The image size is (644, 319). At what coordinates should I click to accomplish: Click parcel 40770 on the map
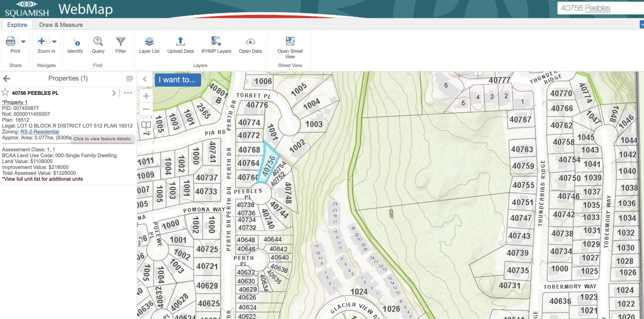(x=561, y=93)
